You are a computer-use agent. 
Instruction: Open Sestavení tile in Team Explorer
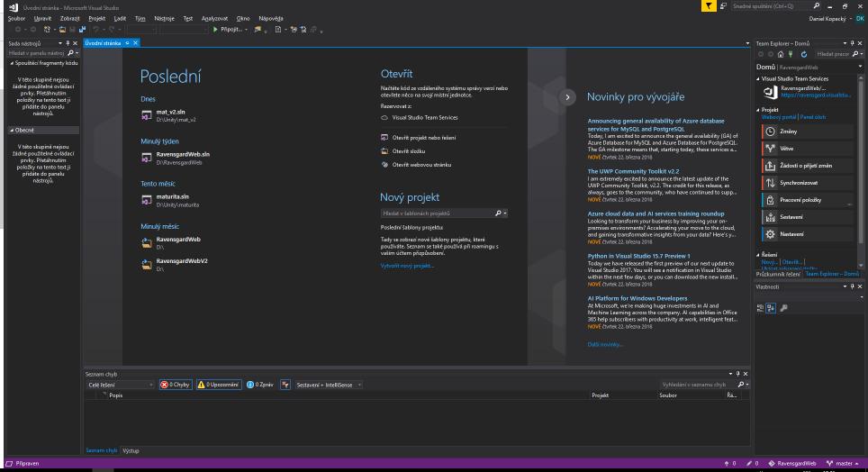coord(807,217)
